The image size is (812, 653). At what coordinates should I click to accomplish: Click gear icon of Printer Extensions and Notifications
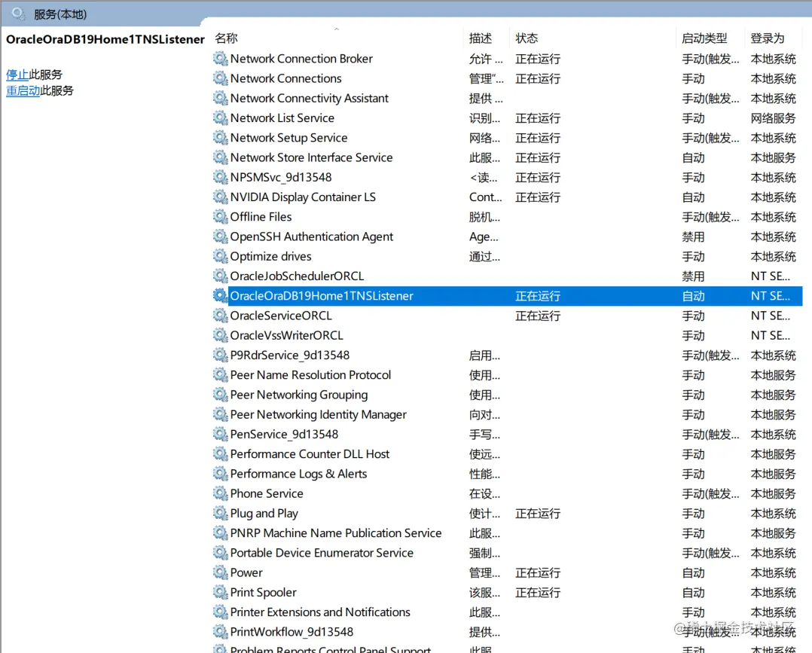(x=220, y=612)
